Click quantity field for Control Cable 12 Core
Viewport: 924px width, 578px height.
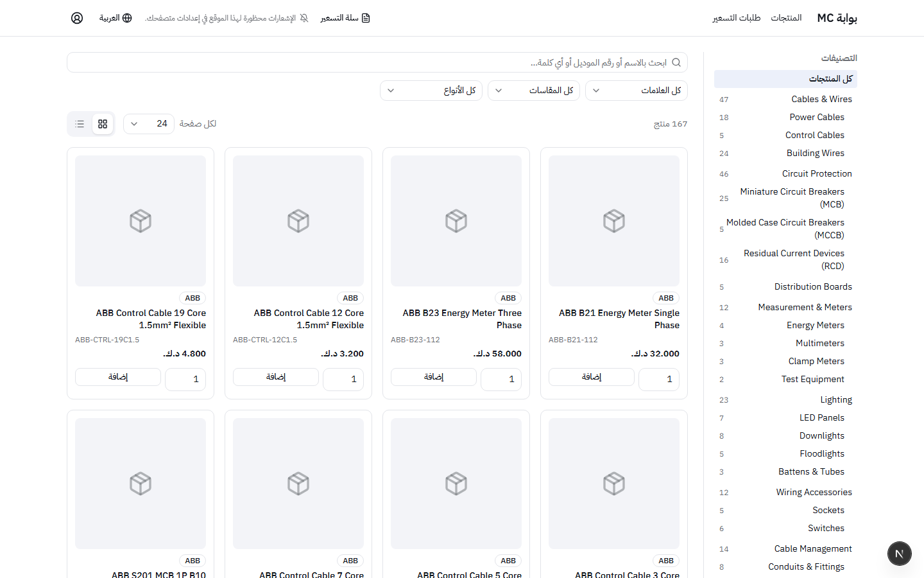tap(343, 379)
